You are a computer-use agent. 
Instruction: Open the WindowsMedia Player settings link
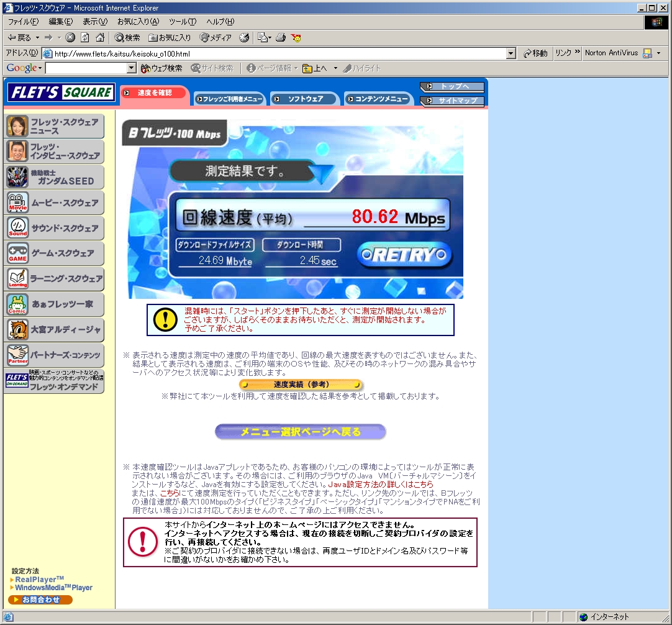pos(53,588)
